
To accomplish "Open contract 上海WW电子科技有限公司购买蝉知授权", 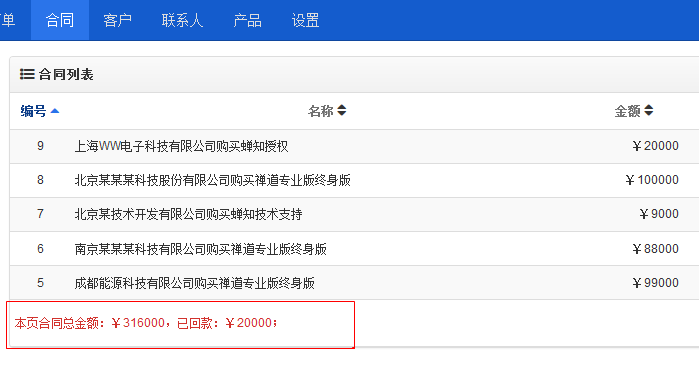I will coord(181,146).
